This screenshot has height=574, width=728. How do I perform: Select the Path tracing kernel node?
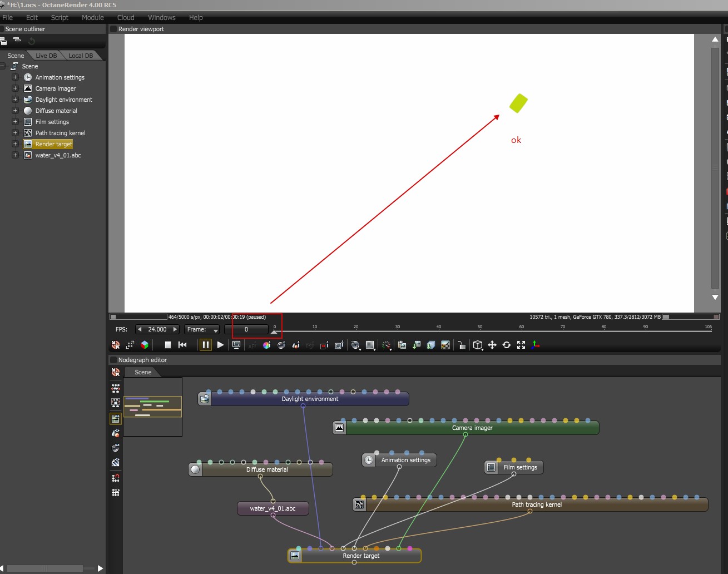click(x=531, y=504)
